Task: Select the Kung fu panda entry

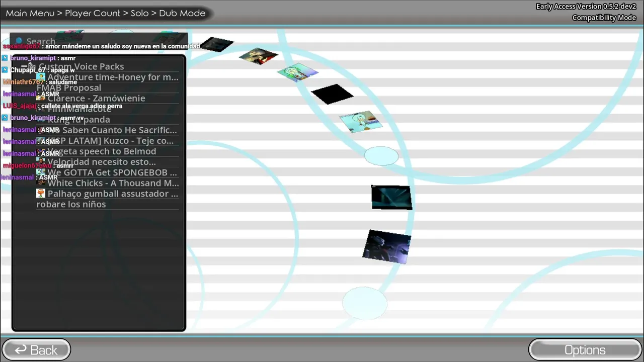Action: (x=107, y=120)
